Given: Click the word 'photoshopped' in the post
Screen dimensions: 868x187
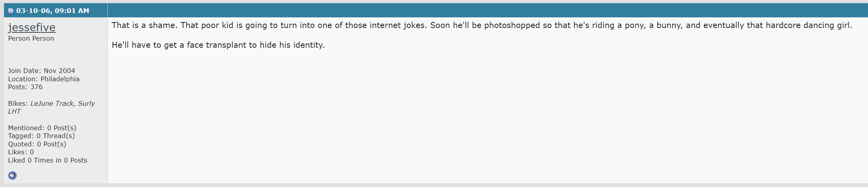Looking at the screenshot, I should click(512, 25).
